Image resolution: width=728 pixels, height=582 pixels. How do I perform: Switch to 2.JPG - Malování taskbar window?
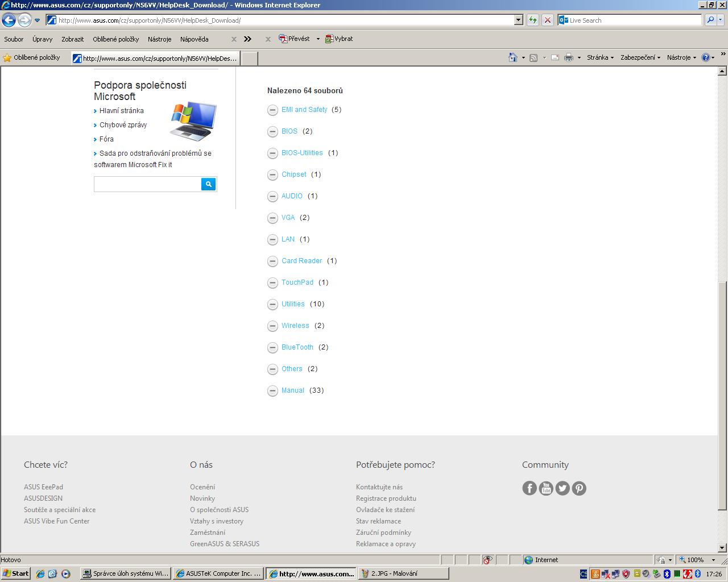tap(403, 573)
